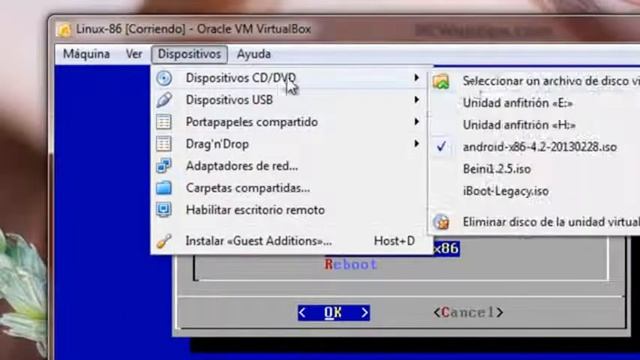This screenshot has height=360, width=640.
Task: Select Dispositivos CD/DVD menu entry
Action: pyautogui.click(x=290, y=78)
